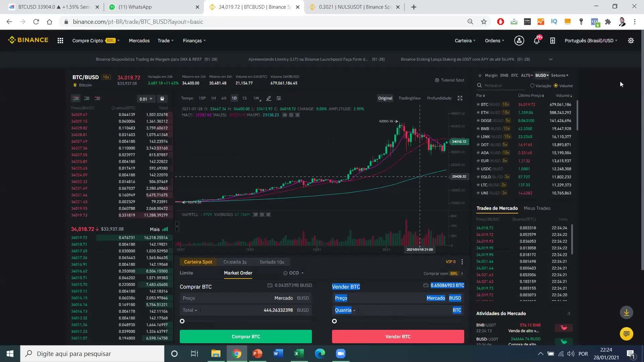The width and height of the screenshot is (644, 362).
Task: Open the yellow chat support button
Action: pyautogui.click(x=626, y=334)
